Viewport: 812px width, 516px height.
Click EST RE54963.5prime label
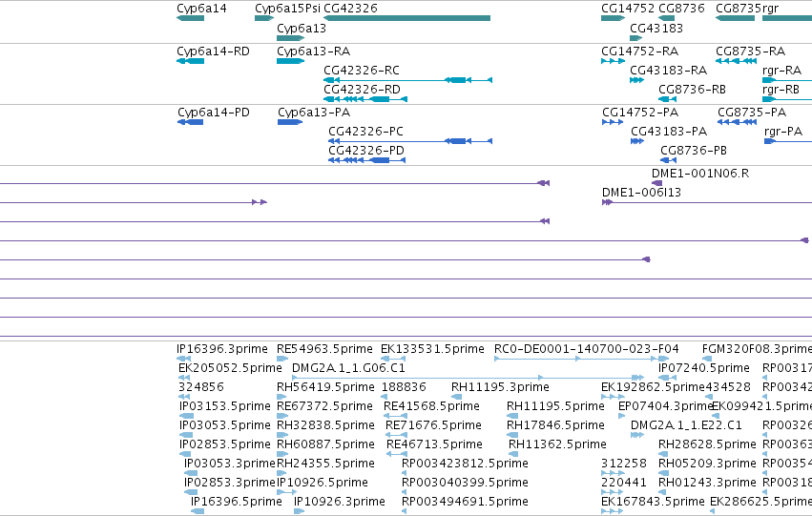tap(324, 349)
